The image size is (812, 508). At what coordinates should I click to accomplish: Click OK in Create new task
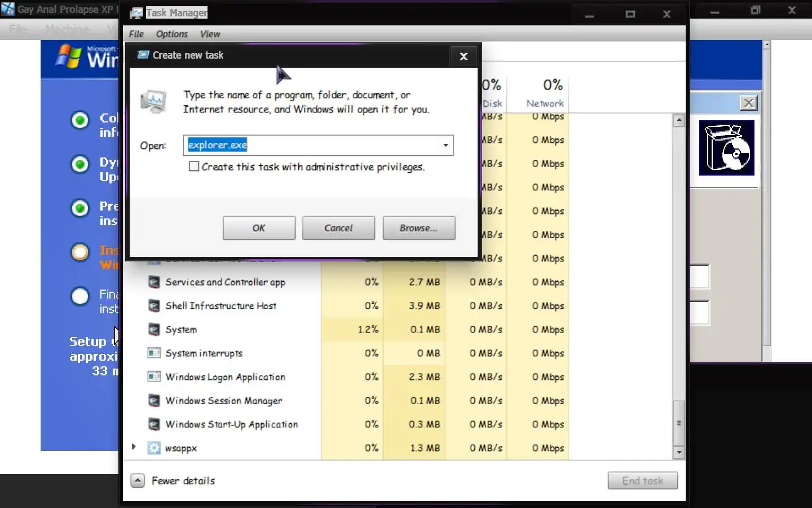[x=259, y=228]
